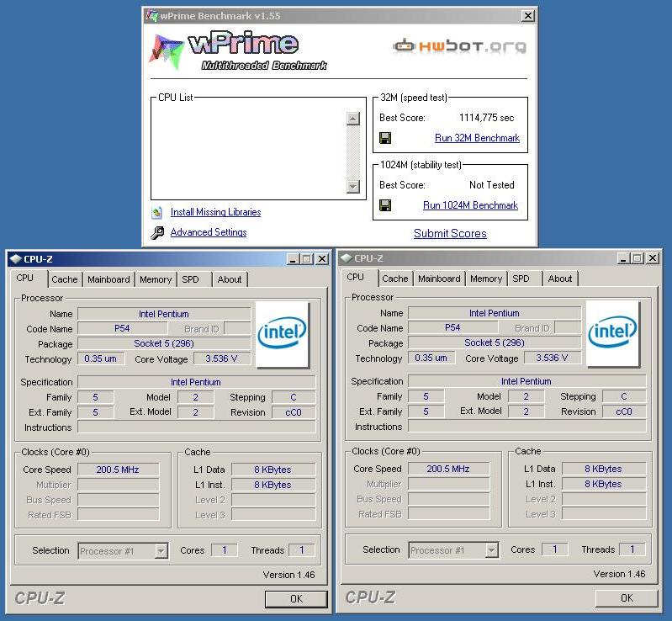This screenshot has width=672, height=621.
Task: Click the Stepping C field in the left CPU-Z window
Action: [294, 397]
